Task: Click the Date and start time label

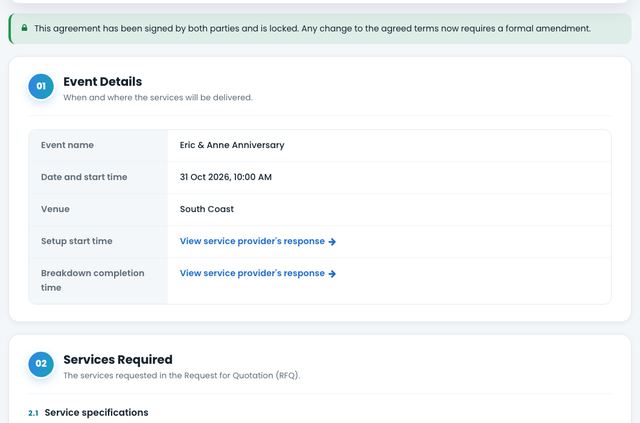Action: [84, 177]
